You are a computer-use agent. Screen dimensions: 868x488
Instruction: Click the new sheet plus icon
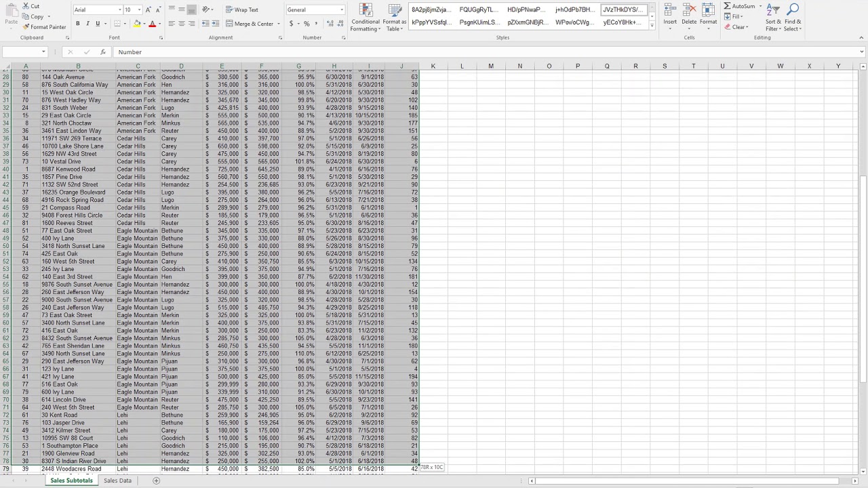click(x=156, y=481)
